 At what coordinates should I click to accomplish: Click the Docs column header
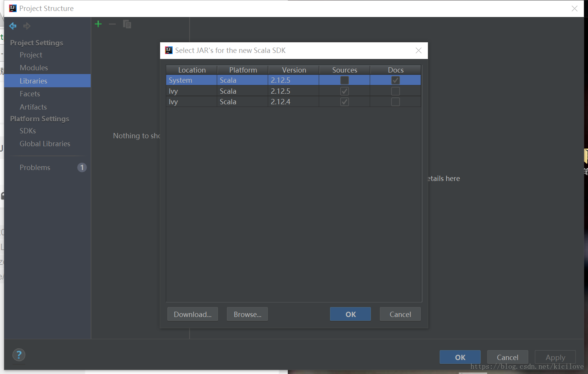(x=396, y=70)
